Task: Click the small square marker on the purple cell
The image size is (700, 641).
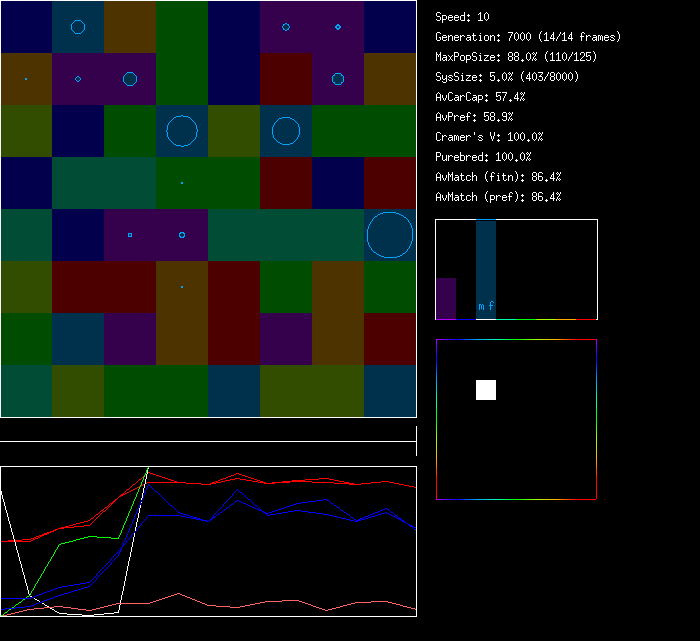Action: click(x=130, y=235)
